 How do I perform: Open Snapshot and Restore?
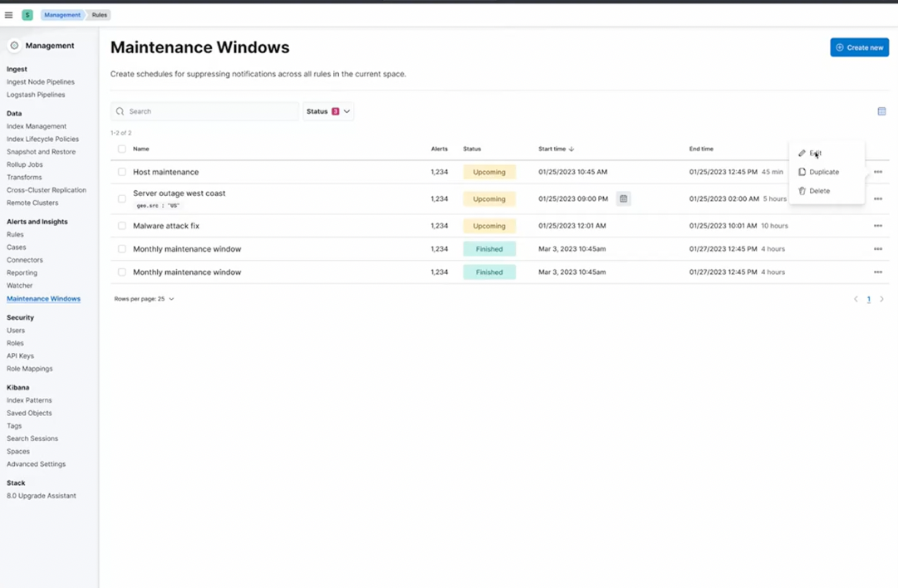(x=41, y=152)
